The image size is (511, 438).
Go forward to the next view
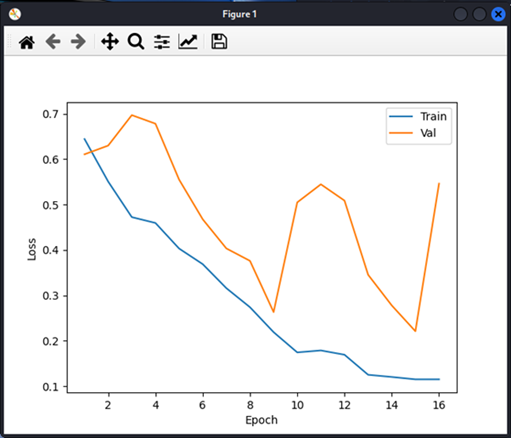78,42
